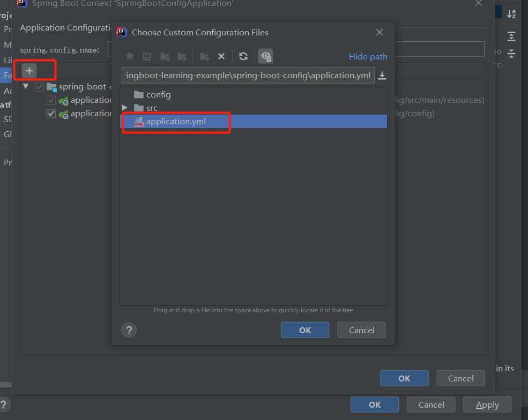The image size is (528, 420).
Task: Click the file path input field
Action: (248, 76)
